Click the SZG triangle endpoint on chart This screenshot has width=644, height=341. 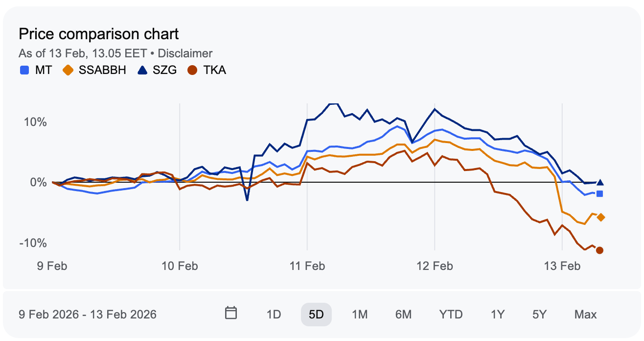[x=600, y=182]
